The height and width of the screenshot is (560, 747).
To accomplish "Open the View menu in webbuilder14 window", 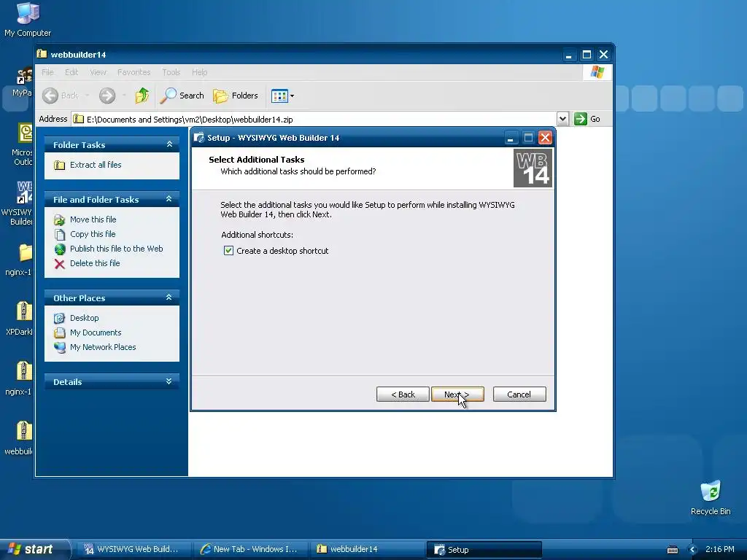I will [x=98, y=72].
